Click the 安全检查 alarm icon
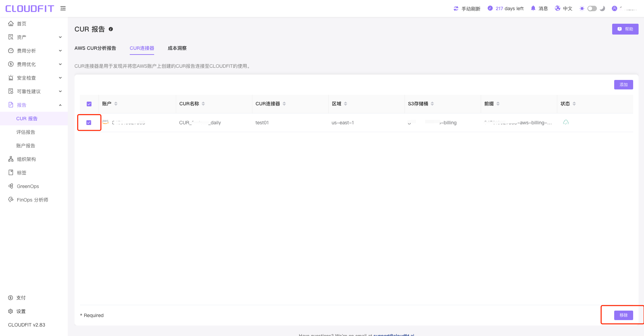Image resolution: width=644 pixels, height=336 pixels. point(11,78)
